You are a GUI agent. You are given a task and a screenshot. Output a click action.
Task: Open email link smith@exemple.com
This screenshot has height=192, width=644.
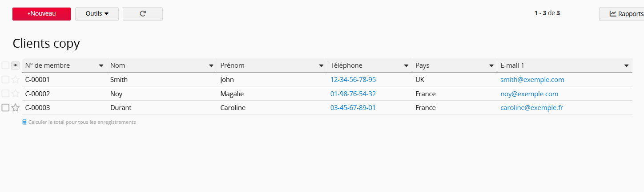pos(532,80)
